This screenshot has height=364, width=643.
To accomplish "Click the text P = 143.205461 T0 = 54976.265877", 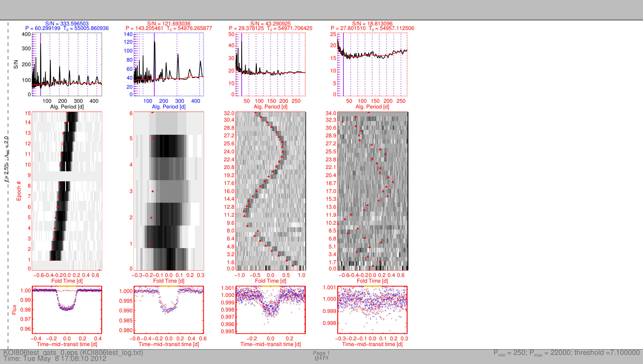I will click(169, 28).
